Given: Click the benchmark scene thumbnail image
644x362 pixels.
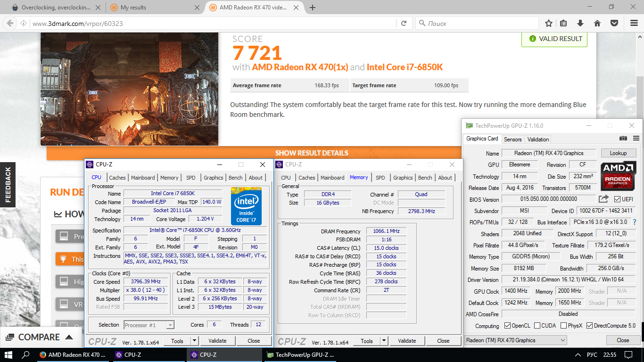Looking at the screenshot, I should click(x=129, y=89).
